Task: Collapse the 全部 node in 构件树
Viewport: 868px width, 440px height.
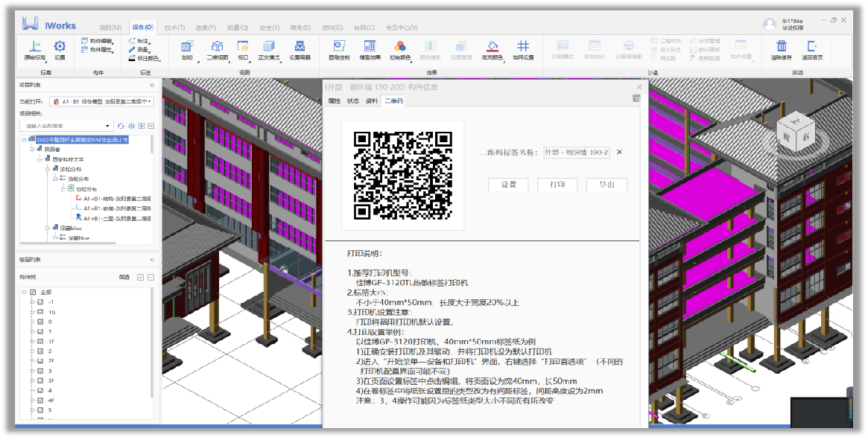Action: coord(25,293)
